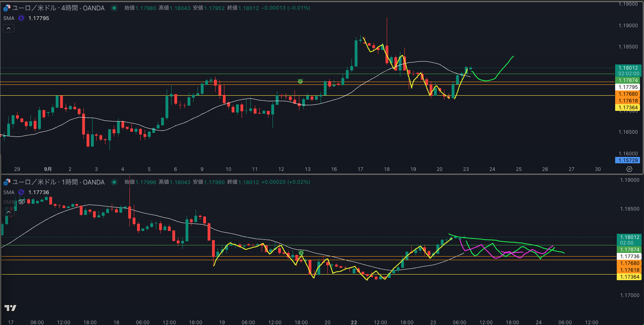This screenshot has height=325, width=644.
Task: Show the hidden SMA indicator via crossed-eye icon
Action: click(x=22, y=202)
